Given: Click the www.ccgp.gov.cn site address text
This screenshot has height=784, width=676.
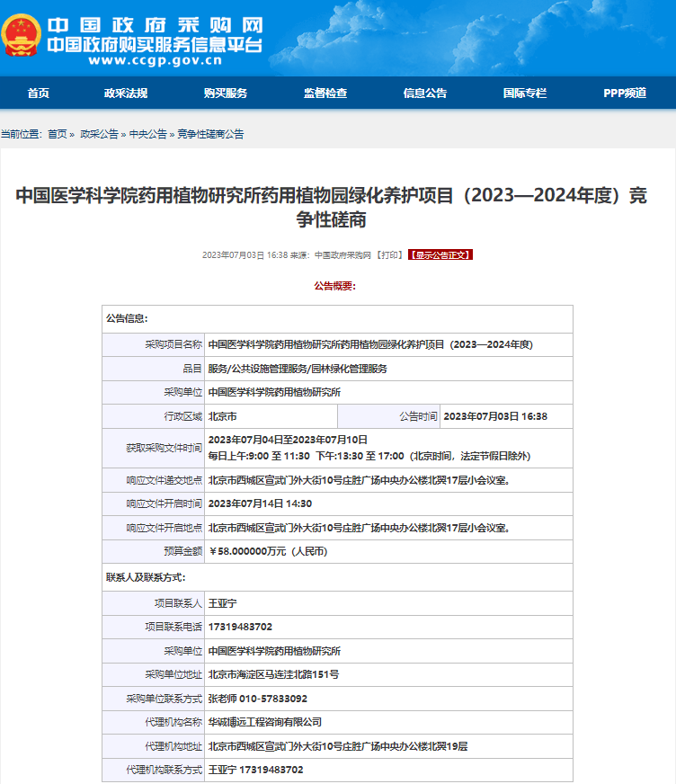Looking at the screenshot, I should pyautogui.click(x=155, y=60).
